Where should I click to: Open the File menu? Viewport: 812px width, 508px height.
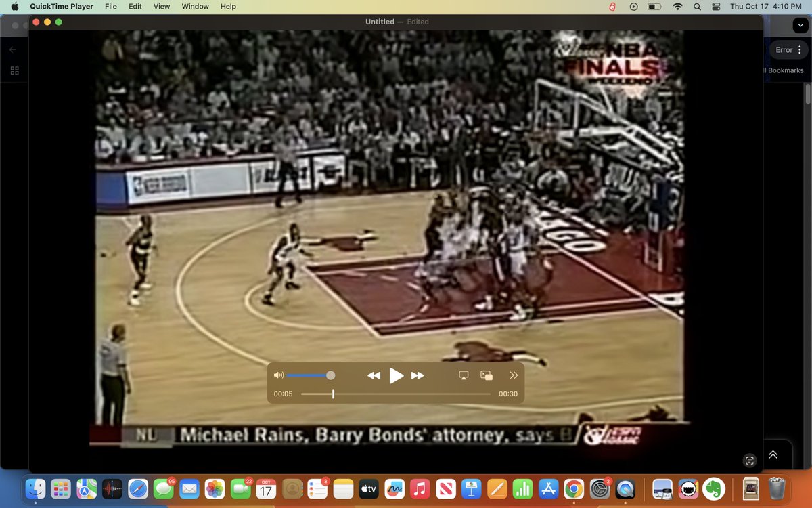coord(111,6)
